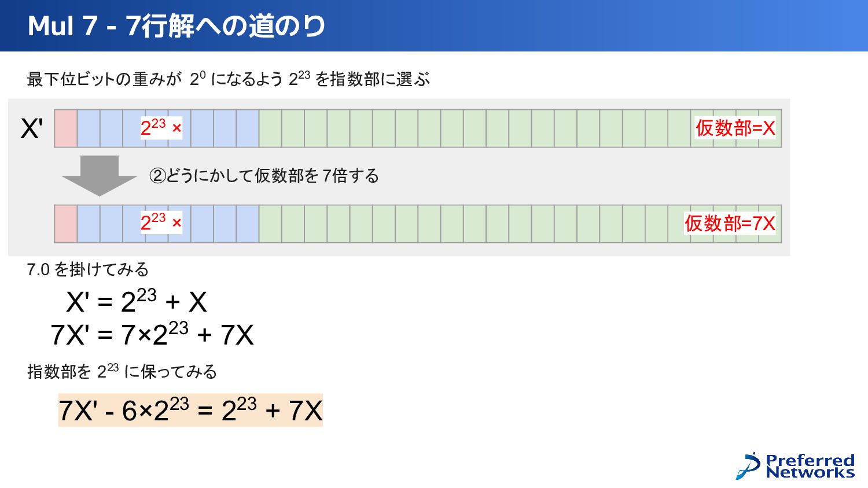The image size is (868, 488).
Task: Click the pink sign bit in X' row
Action: (66, 128)
